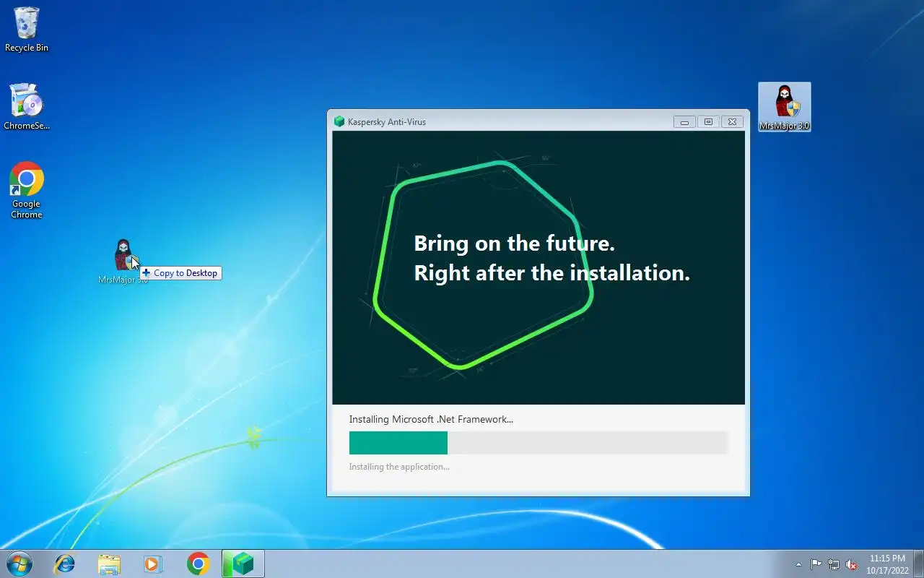Launch Windows Media Player from the taskbar
The height and width of the screenshot is (578, 924).
tap(153, 564)
